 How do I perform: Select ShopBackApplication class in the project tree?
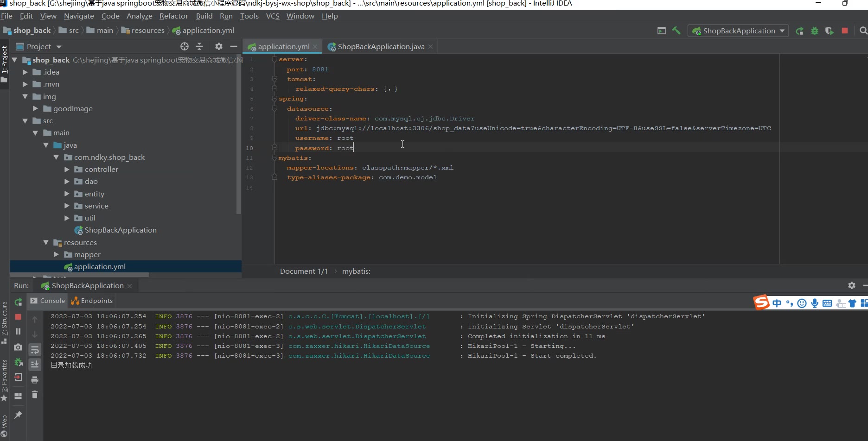tap(120, 230)
